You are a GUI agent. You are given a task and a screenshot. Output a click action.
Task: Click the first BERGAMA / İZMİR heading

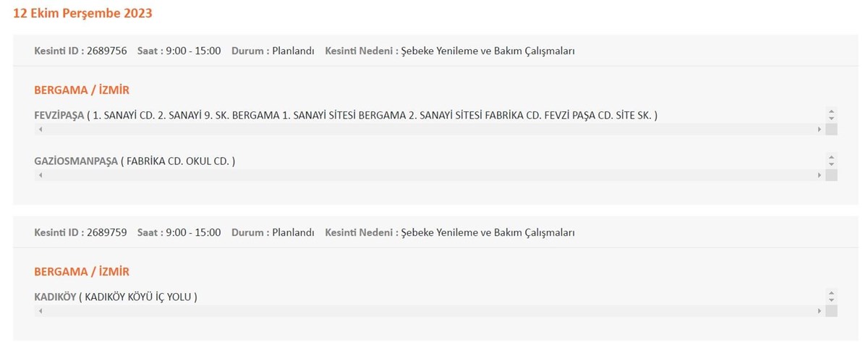point(82,90)
